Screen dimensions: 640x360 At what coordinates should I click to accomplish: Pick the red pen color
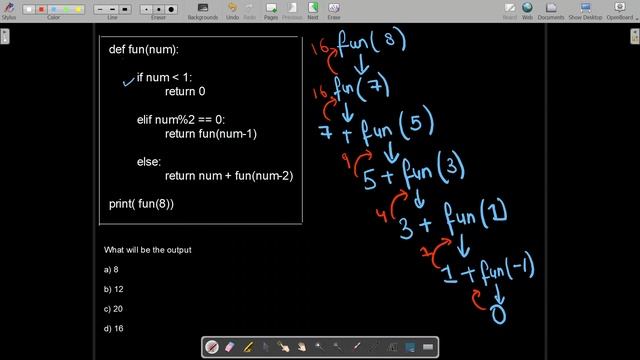click(x=41, y=9)
